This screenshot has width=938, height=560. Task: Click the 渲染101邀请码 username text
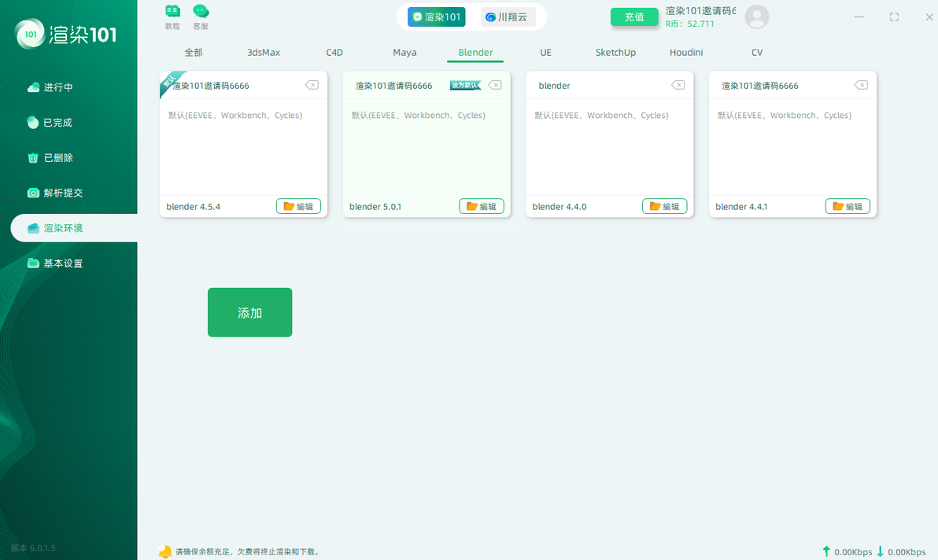[700, 11]
